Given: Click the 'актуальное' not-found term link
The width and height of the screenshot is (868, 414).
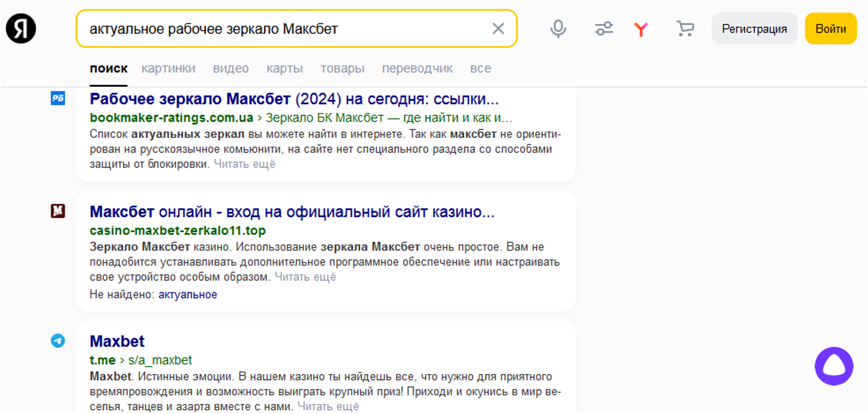Looking at the screenshot, I should pyautogui.click(x=188, y=295).
